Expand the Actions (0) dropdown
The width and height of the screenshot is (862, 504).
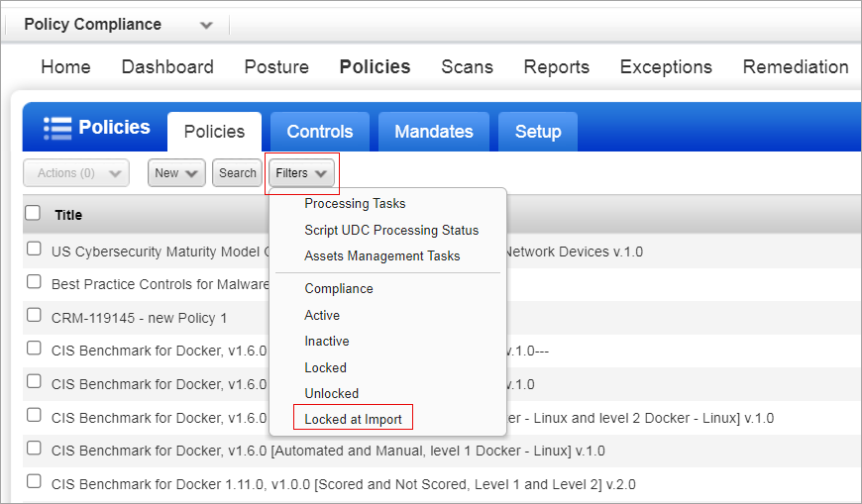[76, 173]
